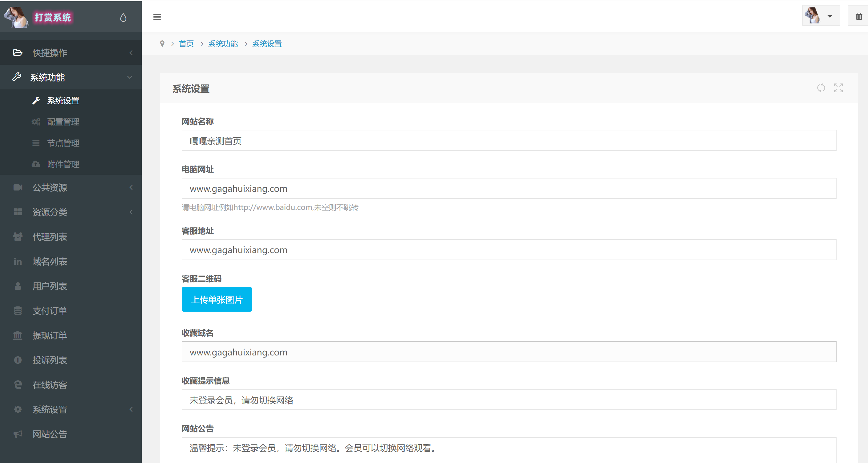Image resolution: width=868 pixels, height=463 pixels.
Task: Click the wrench icon beside 系统设置 submenu
Action: tap(36, 100)
